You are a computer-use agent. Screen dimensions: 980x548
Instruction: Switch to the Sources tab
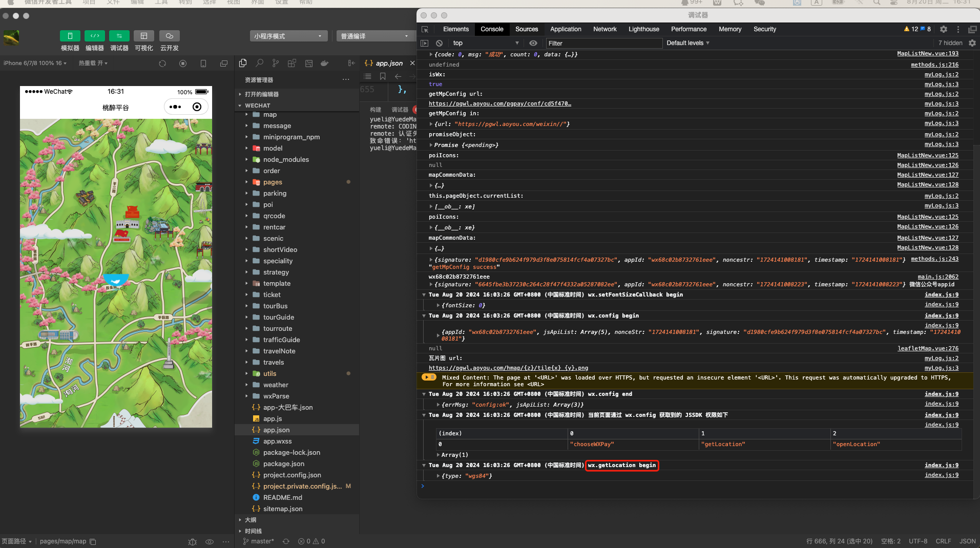(x=527, y=29)
